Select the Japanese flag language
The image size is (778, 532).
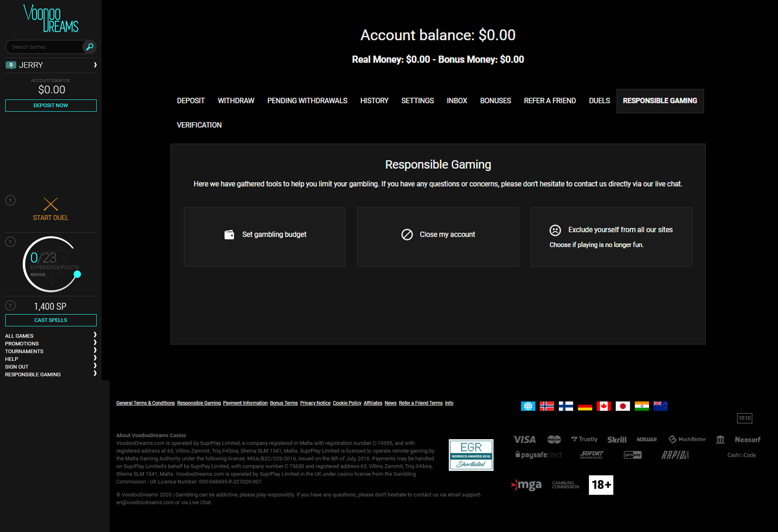623,406
